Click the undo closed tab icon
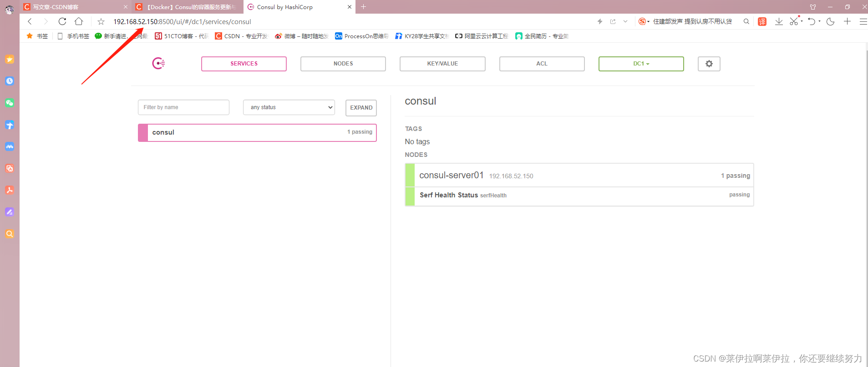 pyautogui.click(x=812, y=21)
